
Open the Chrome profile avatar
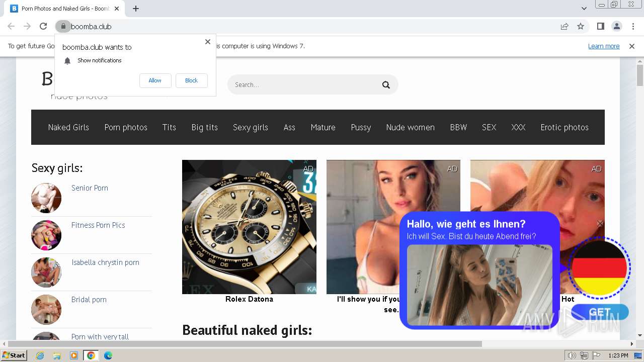click(616, 26)
